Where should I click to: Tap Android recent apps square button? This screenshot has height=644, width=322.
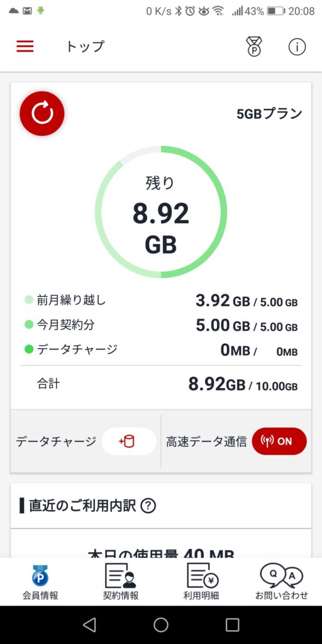click(233, 625)
